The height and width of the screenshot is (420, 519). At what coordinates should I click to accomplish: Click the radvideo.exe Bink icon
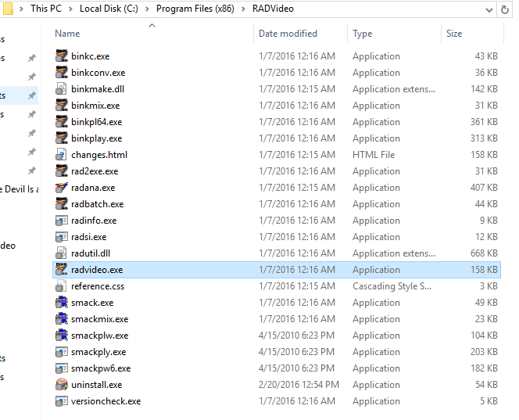pyautogui.click(x=62, y=270)
